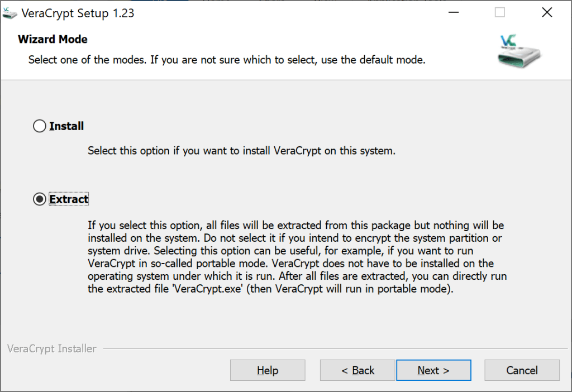Click the greyed-out maximize window button

point(500,12)
